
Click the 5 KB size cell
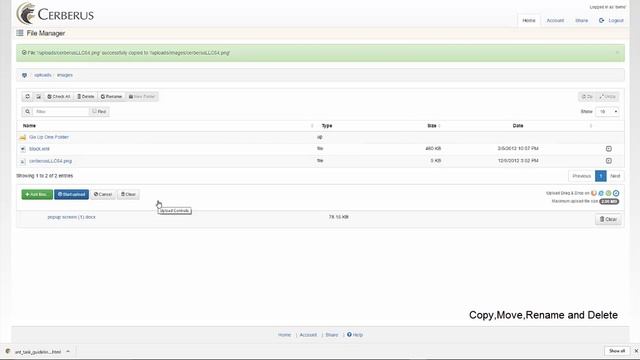click(x=436, y=161)
